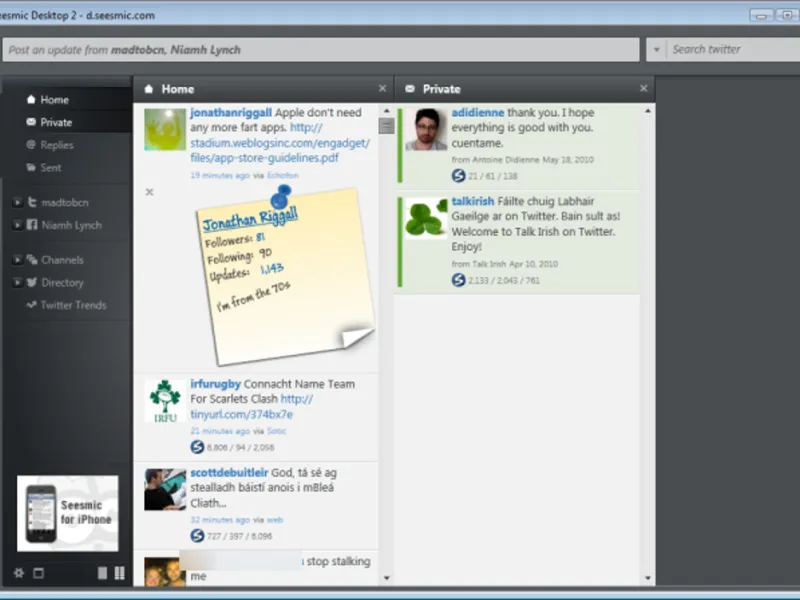Click the Following count 90 on the note
The image size is (800, 600).
pos(265,253)
